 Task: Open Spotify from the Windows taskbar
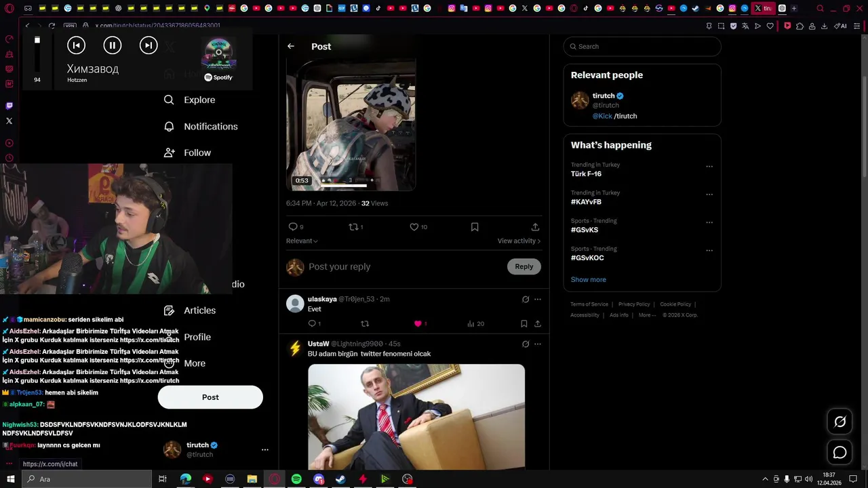pyautogui.click(x=296, y=479)
